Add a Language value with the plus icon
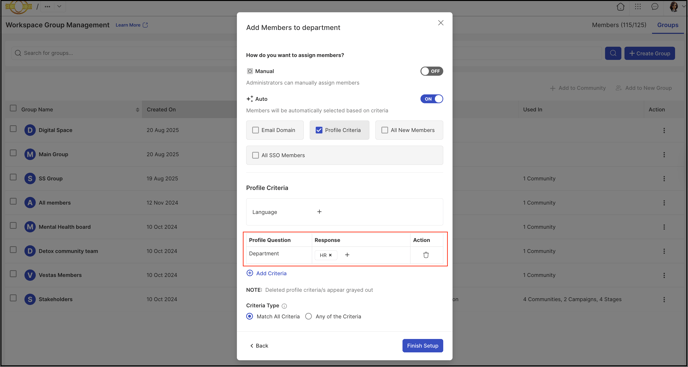 319,212
